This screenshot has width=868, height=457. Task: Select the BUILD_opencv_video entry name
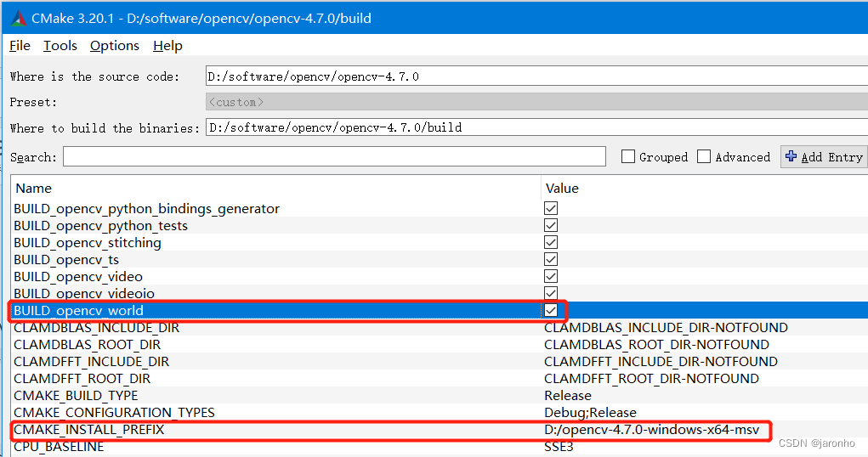coord(78,277)
